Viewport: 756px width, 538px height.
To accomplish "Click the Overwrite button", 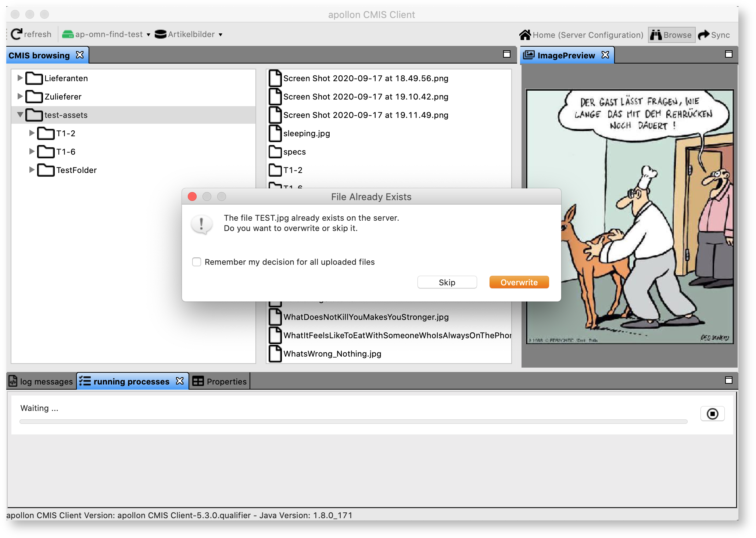I will coord(519,282).
